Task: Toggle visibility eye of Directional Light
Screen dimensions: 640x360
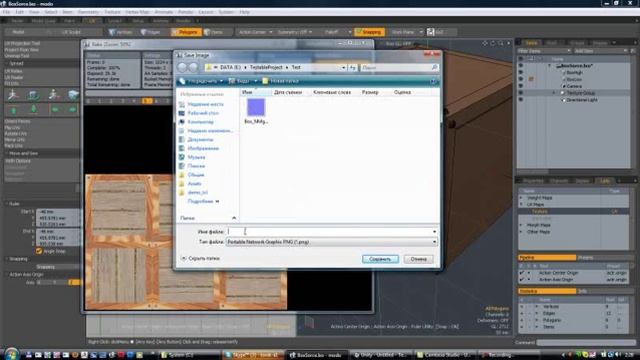Action: [520, 100]
